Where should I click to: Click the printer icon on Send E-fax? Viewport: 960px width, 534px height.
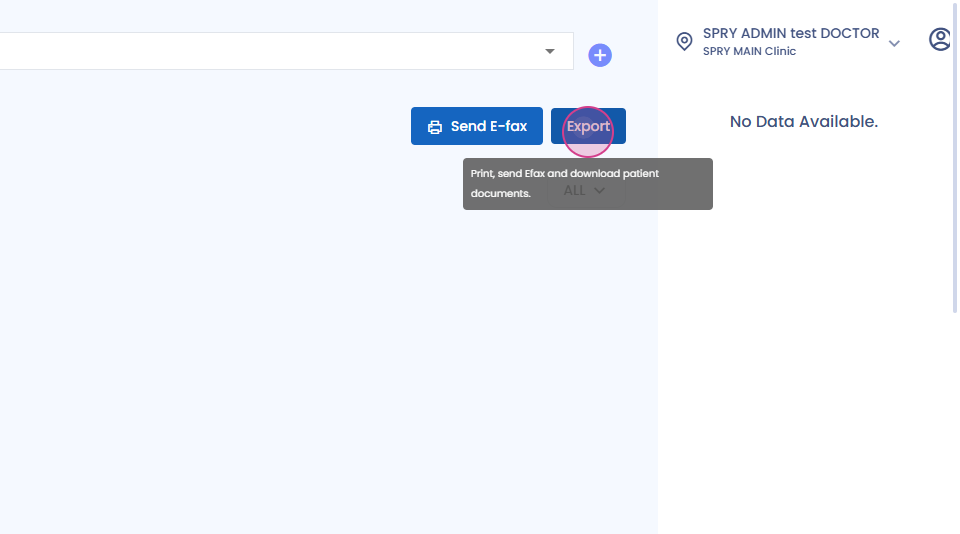(x=435, y=127)
